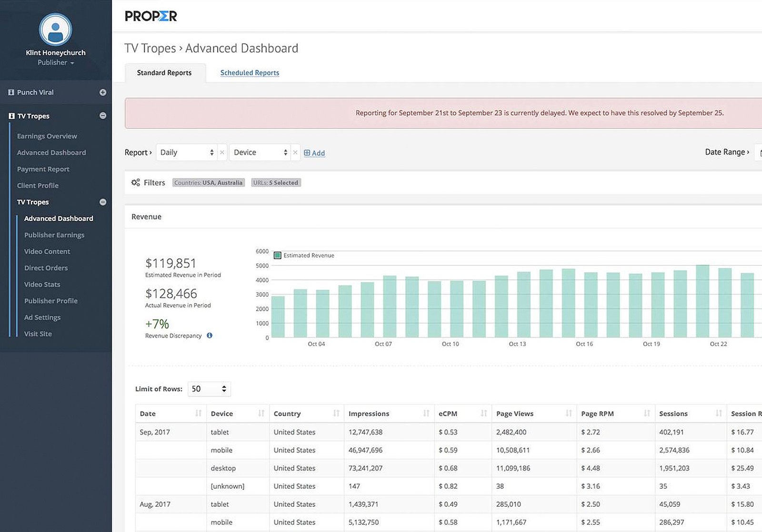Click the Revenue Discrepancy info icon
762x532 pixels.
(210, 335)
